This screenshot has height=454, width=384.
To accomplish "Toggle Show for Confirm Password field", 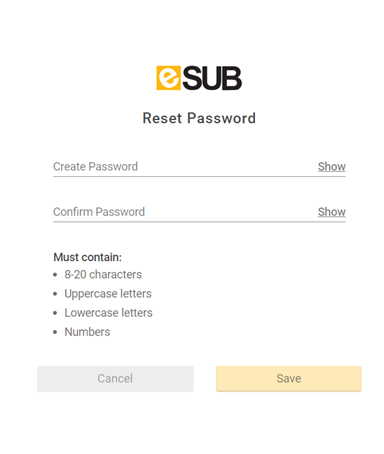I will tap(332, 212).
